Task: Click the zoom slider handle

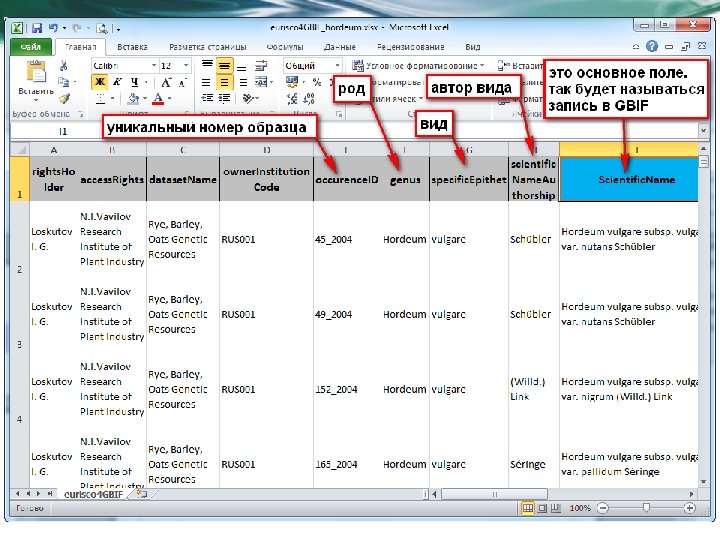Action: 646,507
